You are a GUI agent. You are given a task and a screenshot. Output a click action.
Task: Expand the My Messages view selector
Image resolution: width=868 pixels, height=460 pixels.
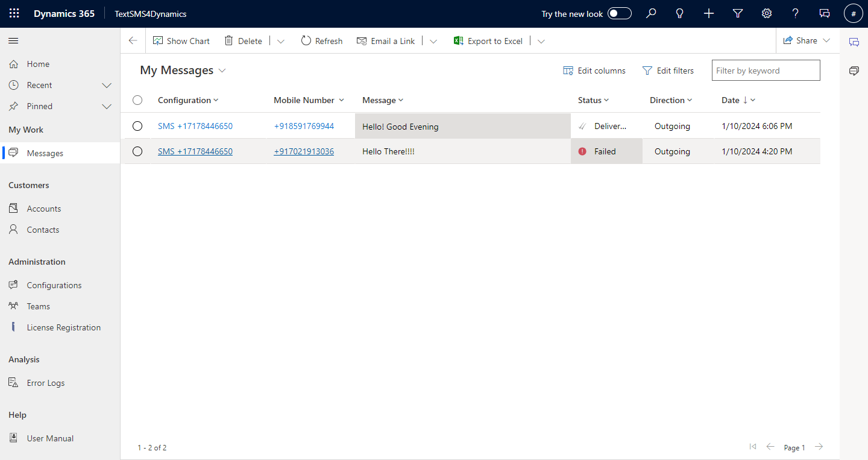222,70
